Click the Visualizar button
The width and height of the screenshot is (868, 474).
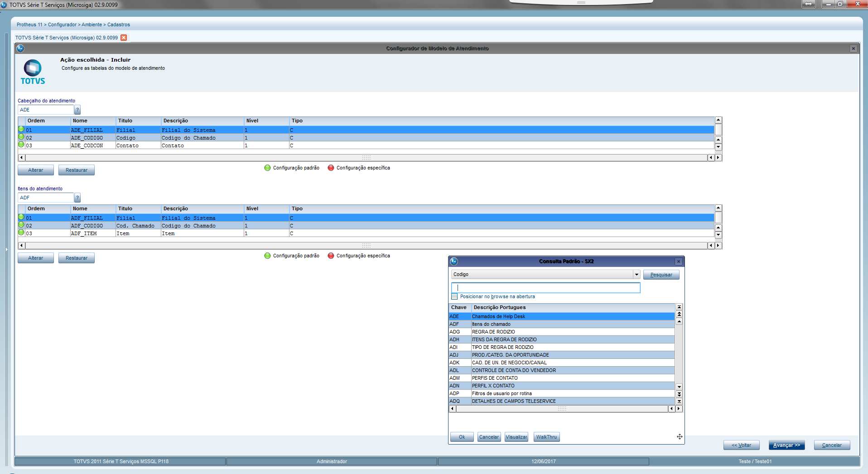coord(516,437)
